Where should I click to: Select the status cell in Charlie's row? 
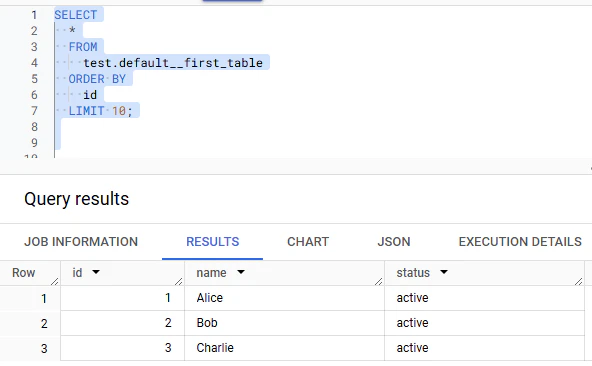coord(484,348)
